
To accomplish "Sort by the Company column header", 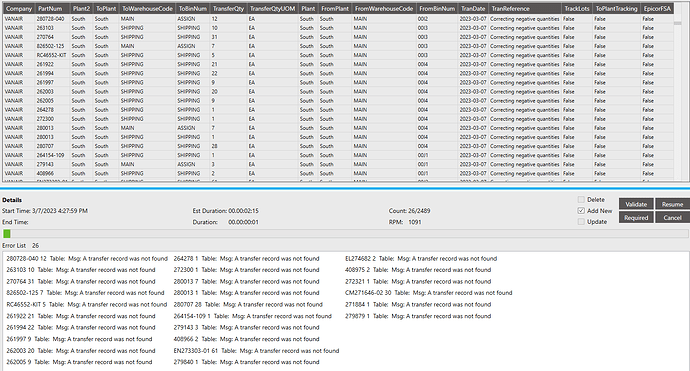I will click(x=19, y=8).
